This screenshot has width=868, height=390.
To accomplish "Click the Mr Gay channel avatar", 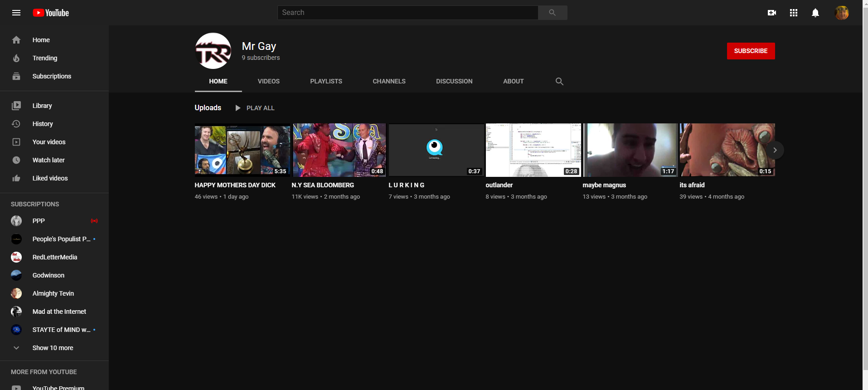I will (213, 51).
